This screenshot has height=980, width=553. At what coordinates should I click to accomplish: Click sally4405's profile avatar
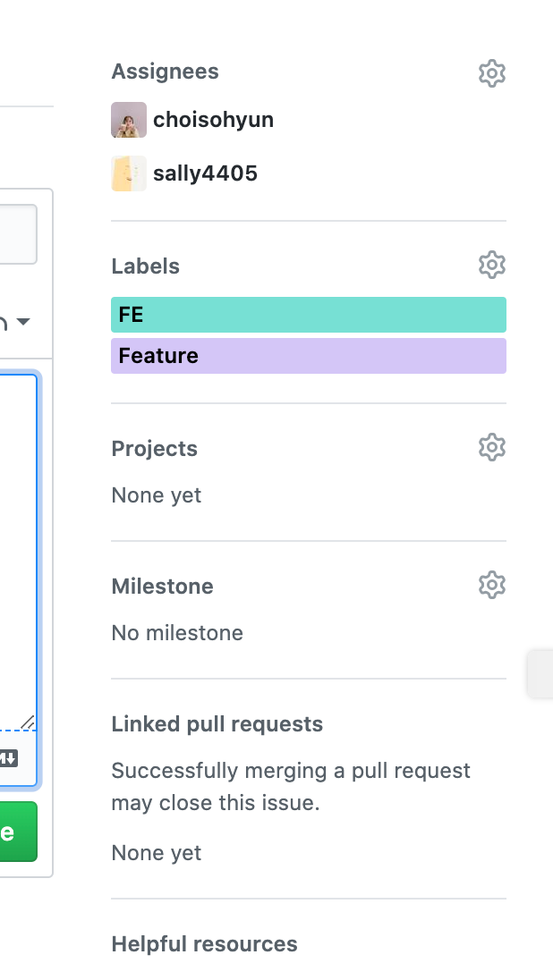point(129,173)
